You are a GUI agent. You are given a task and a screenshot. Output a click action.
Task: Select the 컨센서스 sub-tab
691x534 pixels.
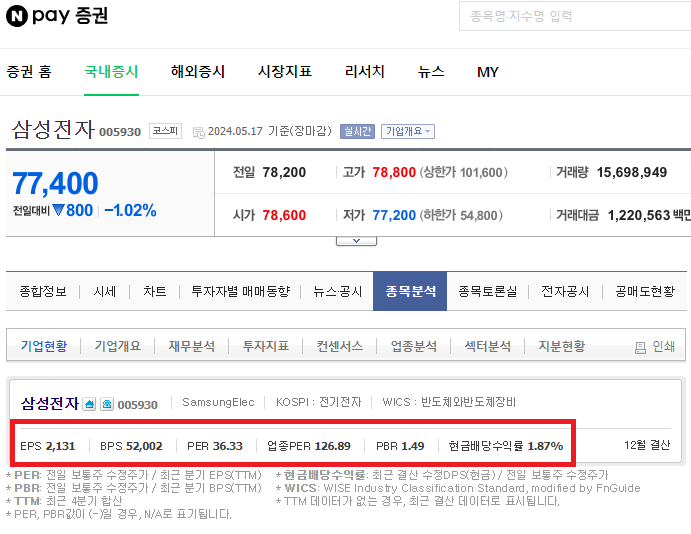[x=340, y=346]
